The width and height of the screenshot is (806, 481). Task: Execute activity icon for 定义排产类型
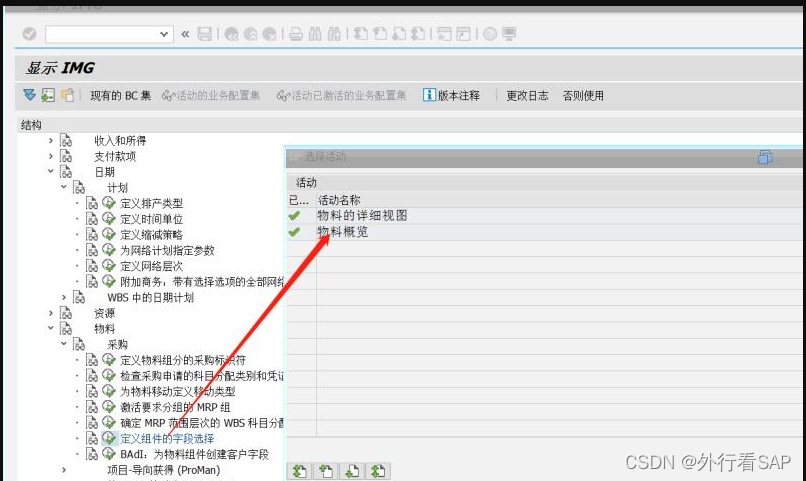point(108,203)
